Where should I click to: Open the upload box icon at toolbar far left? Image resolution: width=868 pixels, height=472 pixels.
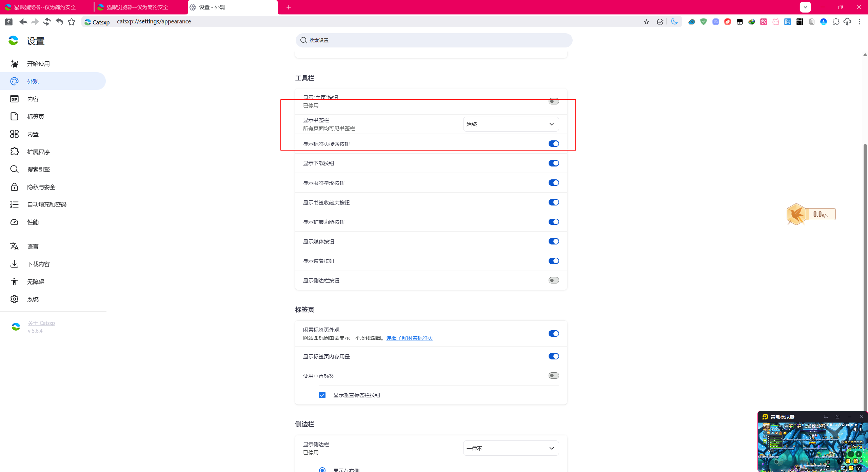9,22
